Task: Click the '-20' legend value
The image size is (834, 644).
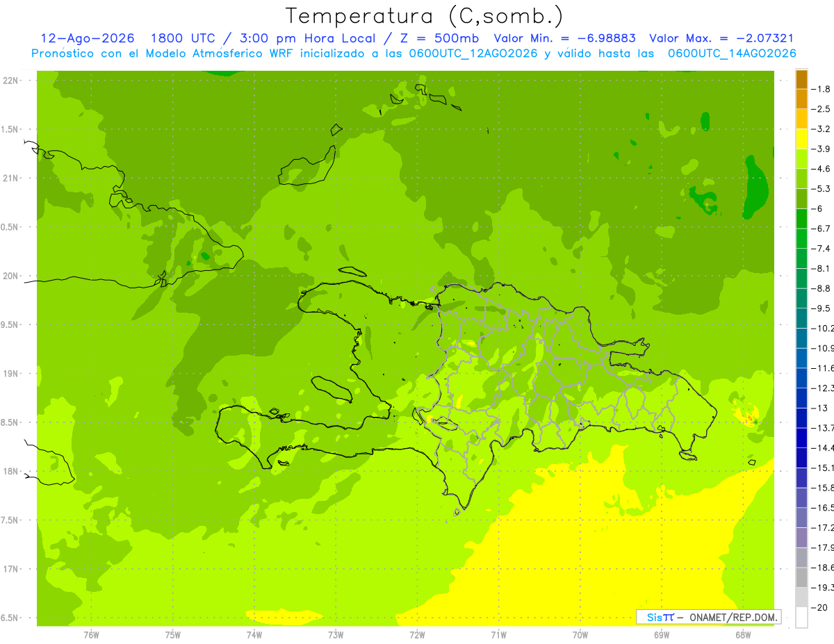Action: click(819, 607)
